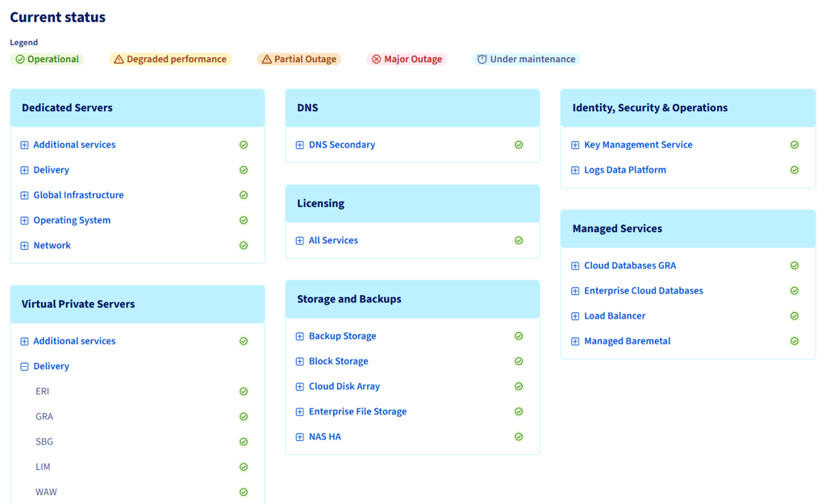Select the SBG location text
This screenshot has height=504, width=826.
(44, 442)
